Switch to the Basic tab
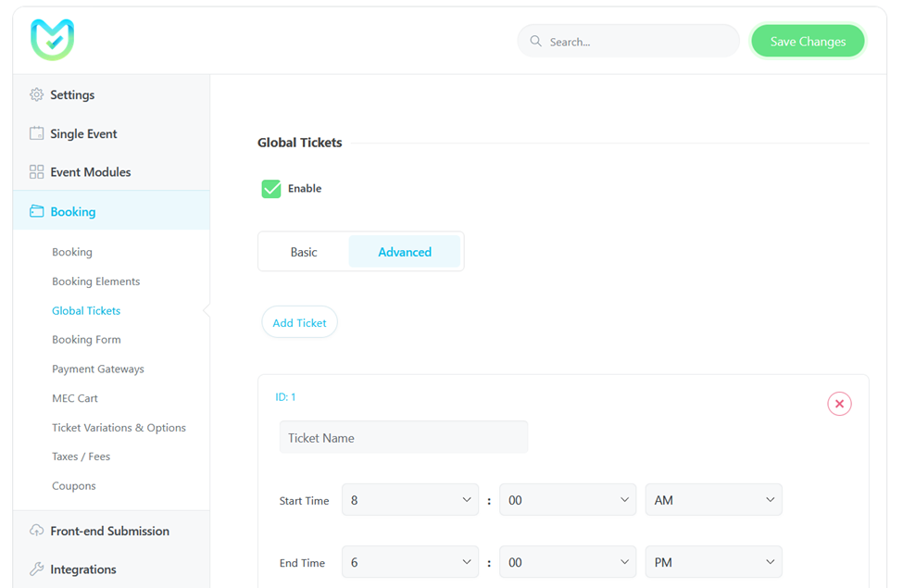Image resolution: width=903 pixels, height=588 pixels. [304, 252]
